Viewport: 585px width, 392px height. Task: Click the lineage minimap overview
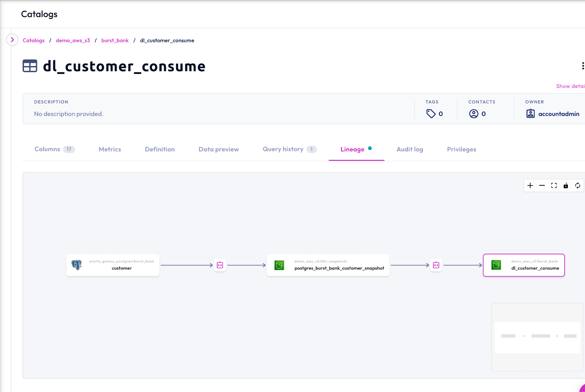coord(537,337)
